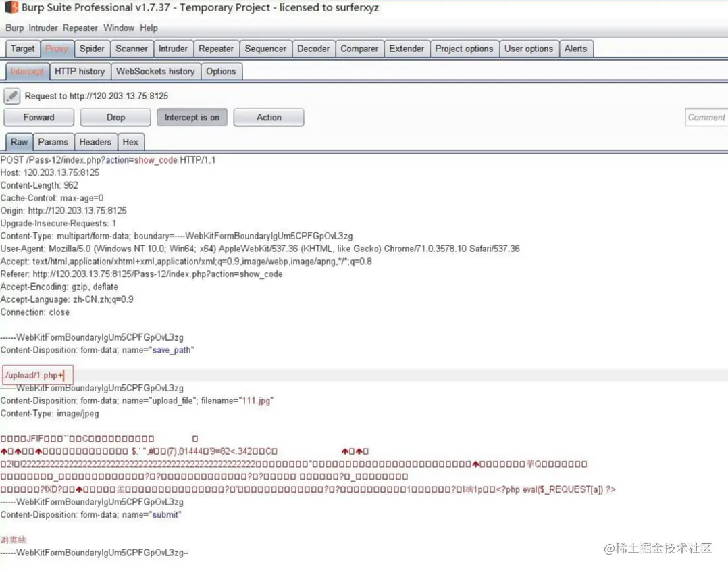Click the User-Agent header line
The height and width of the screenshot is (571, 728).
pos(260,249)
